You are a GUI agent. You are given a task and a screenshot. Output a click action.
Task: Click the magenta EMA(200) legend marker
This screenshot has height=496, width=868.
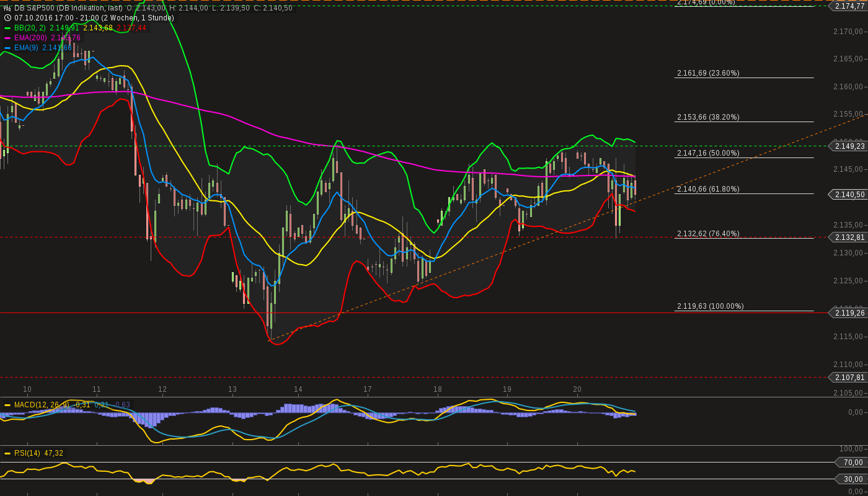click(x=7, y=38)
